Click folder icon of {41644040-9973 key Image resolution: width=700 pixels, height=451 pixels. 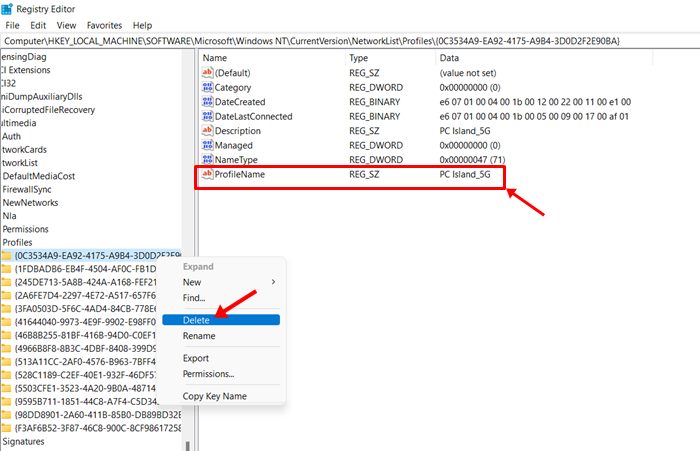tap(6, 322)
